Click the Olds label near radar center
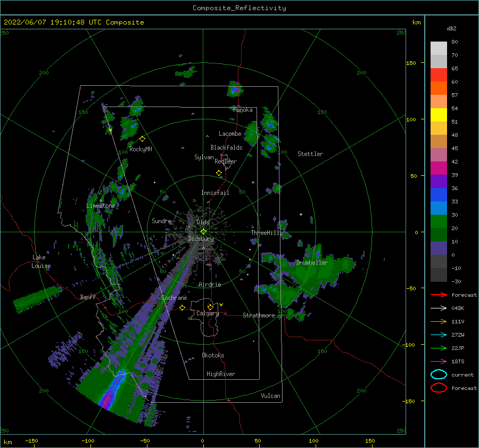 [203, 222]
